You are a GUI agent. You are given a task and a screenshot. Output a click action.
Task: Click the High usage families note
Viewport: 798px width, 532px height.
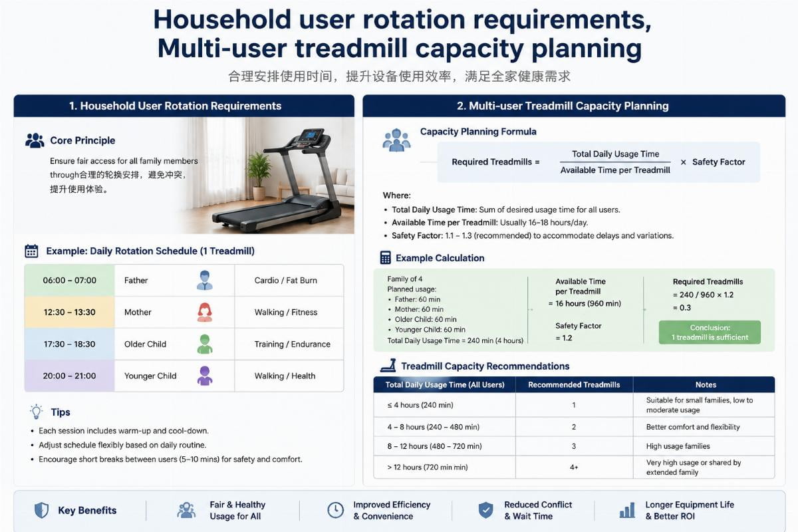coord(678,446)
